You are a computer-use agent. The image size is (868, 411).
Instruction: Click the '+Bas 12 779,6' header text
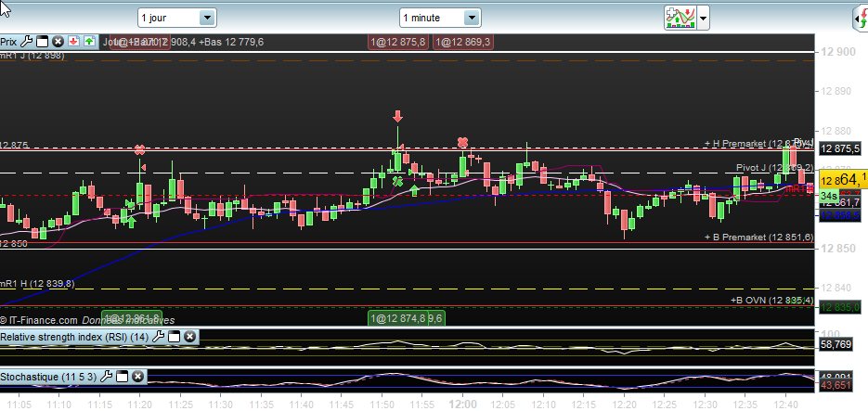[232, 42]
